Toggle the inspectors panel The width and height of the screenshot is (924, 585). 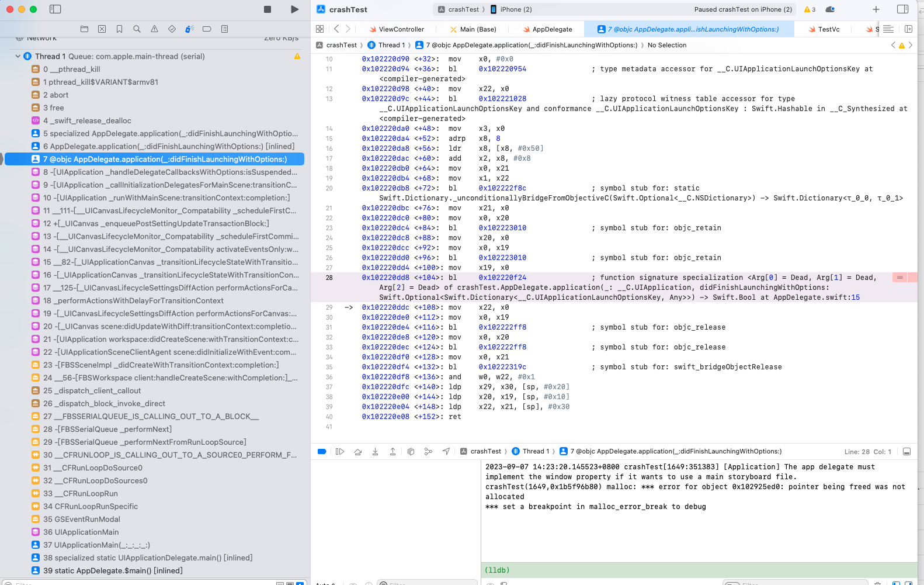tap(902, 9)
